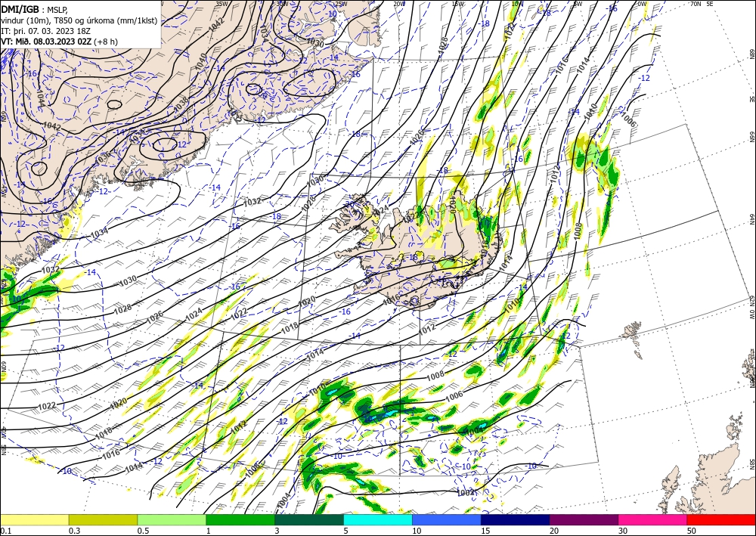
Task: Click the '1002' isobar label
Action: [x=466, y=492]
